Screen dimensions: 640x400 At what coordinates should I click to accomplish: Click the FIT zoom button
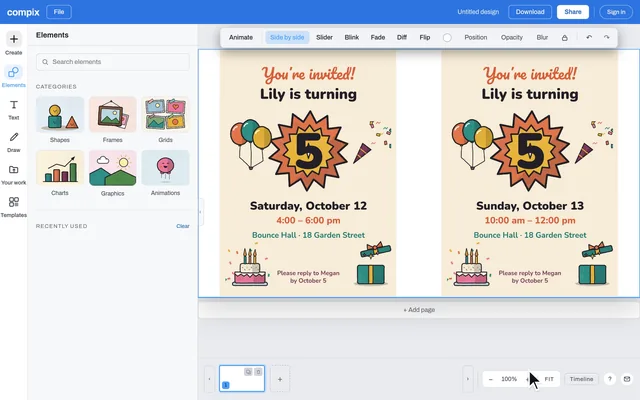tap(549, 379)
